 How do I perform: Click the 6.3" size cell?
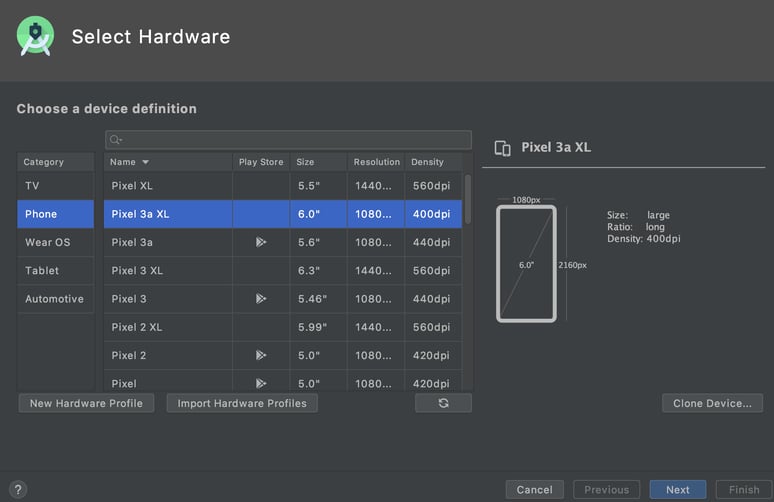pyautogui.click(x=318, y=270)
